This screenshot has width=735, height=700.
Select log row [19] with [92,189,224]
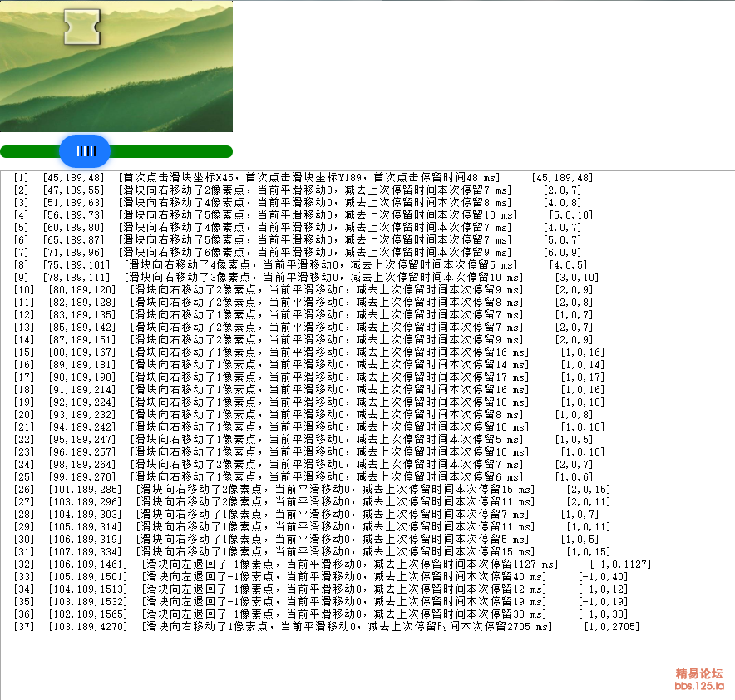click(309, 402)
